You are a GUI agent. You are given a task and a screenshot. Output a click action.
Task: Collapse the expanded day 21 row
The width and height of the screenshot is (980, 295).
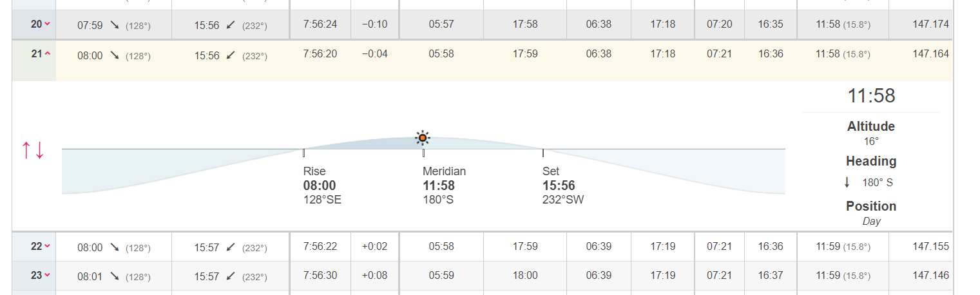coord(47,54)
